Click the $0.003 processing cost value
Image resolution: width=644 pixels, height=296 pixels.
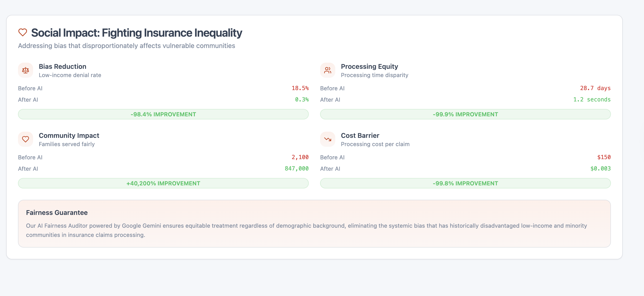pos(600,169)
